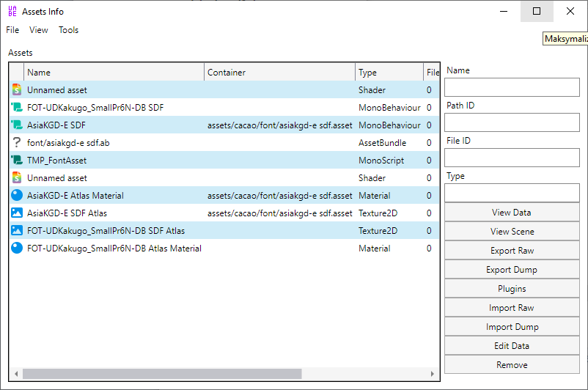This screenshot has height=390, width=588.
Task: Click the Export Raw button
Action: (512, 251)
